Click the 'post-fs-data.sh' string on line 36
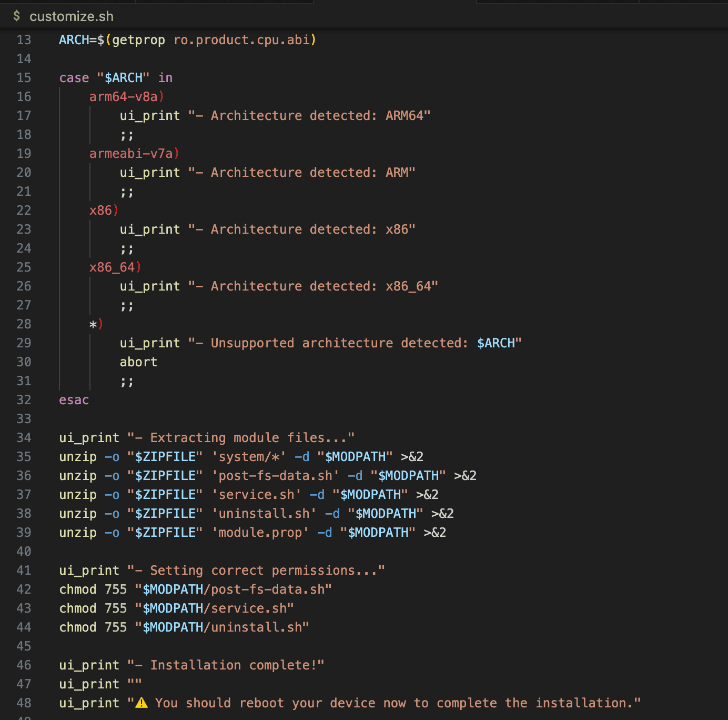 (276, 476)
